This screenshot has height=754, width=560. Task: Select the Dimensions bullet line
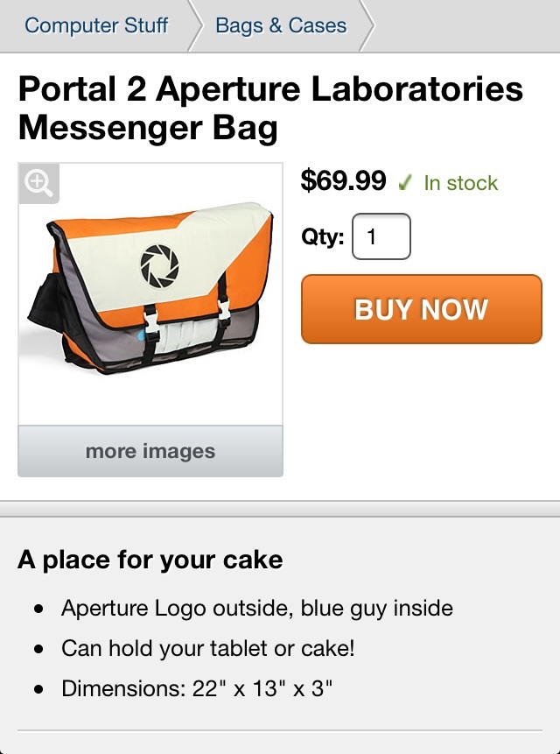(197, 688)
